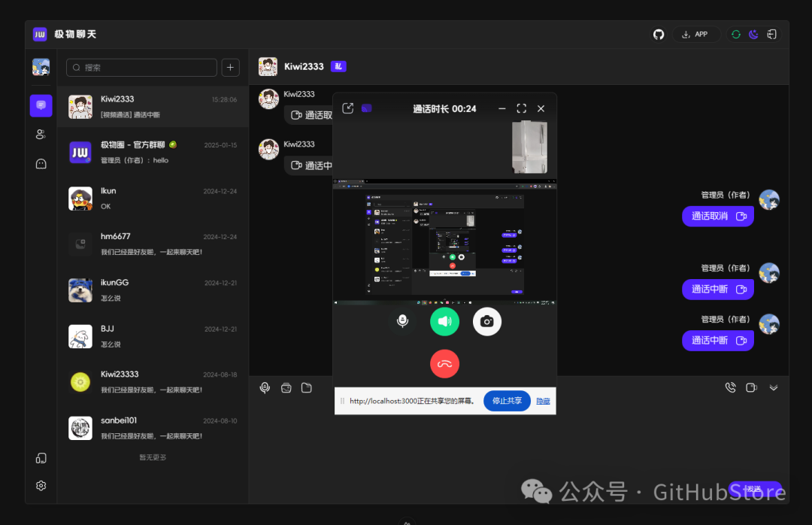Open settings gear in sidebar
This screenshot has width=812, height=525.
tap(41, 486)
